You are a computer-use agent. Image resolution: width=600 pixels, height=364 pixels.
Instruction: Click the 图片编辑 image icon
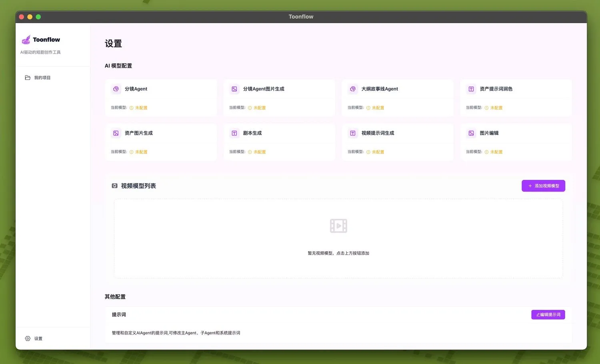[471, 133]
